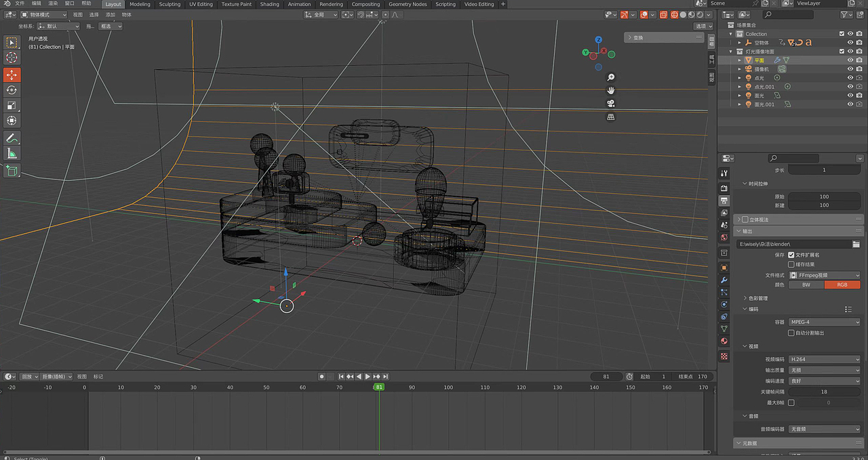Enable 自动分割输出 checkbox
868x460 pixels.
coord(791,333)
